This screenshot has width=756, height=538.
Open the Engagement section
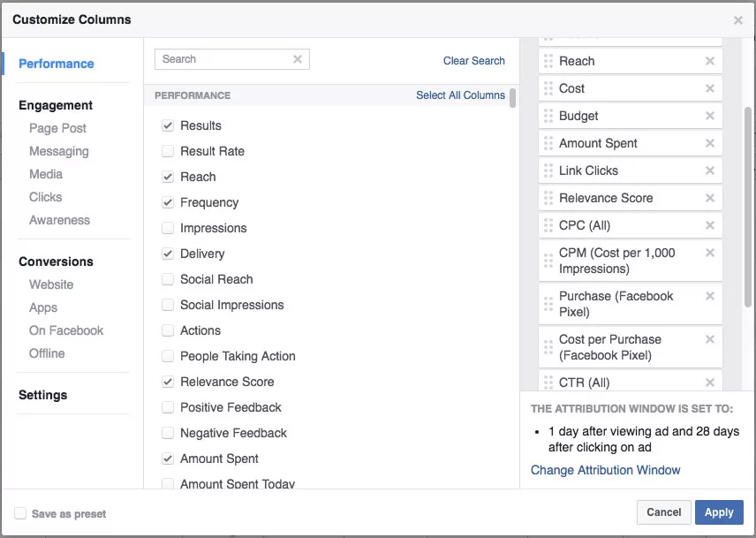56,105
